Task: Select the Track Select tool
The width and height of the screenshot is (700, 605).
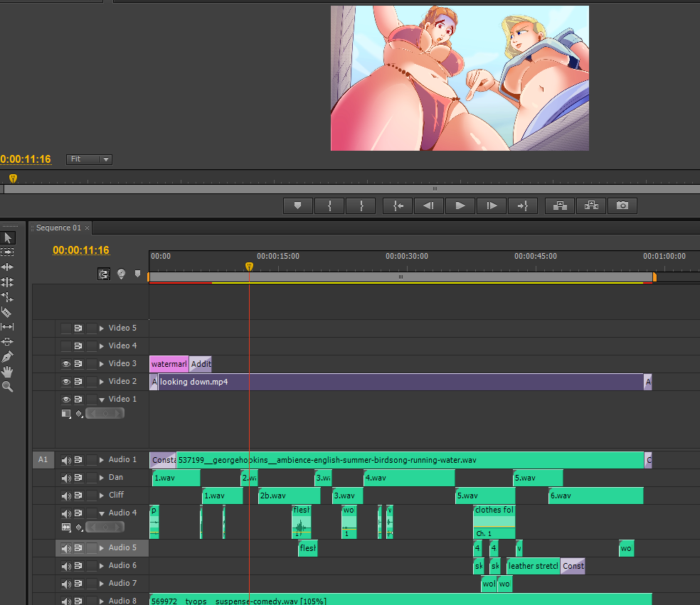Action: pyautogui.click(x=8, y=252)
